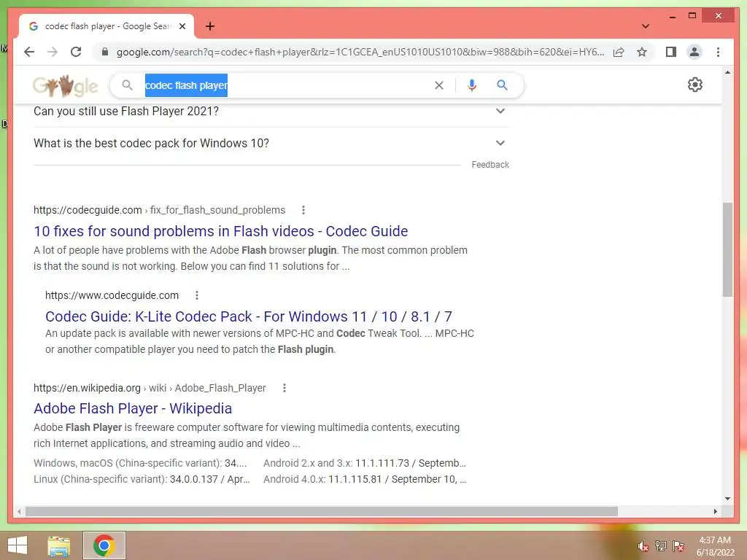The height and width of the screenshot is (560, 747).
Task: Click the horizontal scrollbar thumb
Action: pos(322,511)
